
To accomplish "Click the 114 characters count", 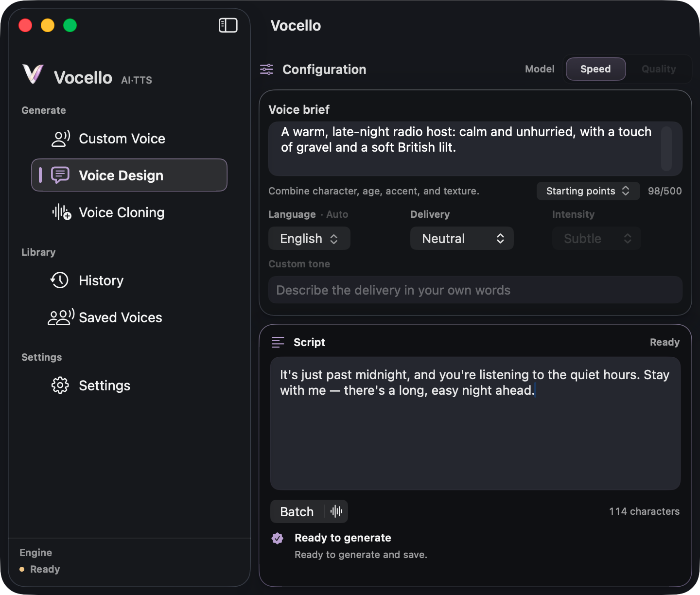I will pyautogui.click(x=644, y=511).
